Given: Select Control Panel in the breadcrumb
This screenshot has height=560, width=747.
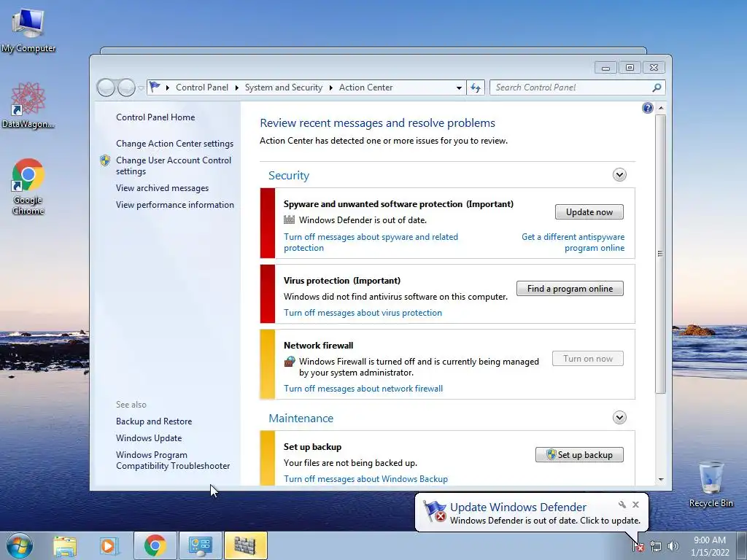Looking at the screenshot, I should click(202, 87).
